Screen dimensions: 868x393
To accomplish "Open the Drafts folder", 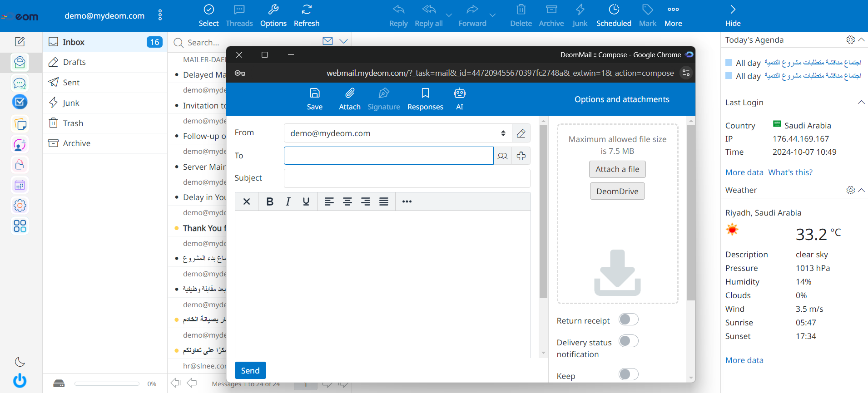I will pyautogui.click(x=74, y=62).
